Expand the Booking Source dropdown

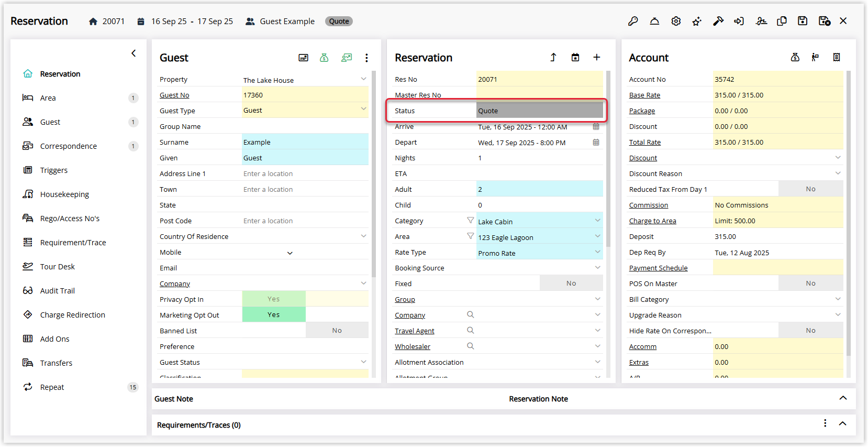[597, 267]
